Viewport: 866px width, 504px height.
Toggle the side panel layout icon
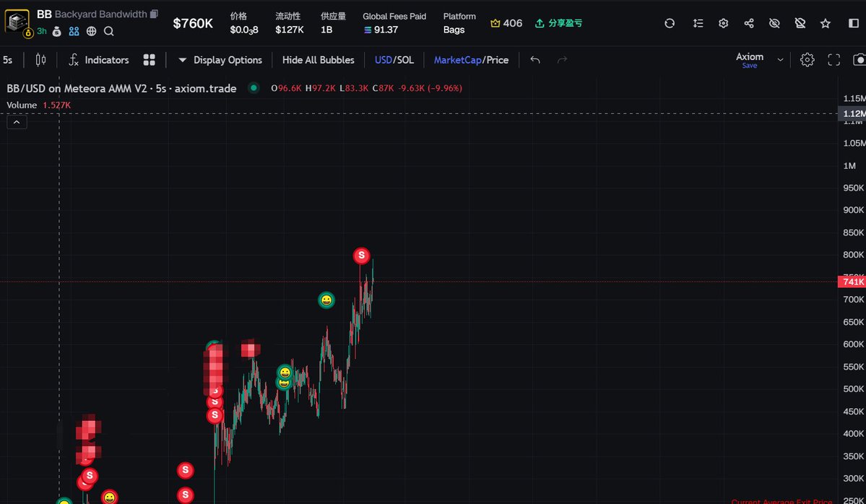[x=853, y=23]
